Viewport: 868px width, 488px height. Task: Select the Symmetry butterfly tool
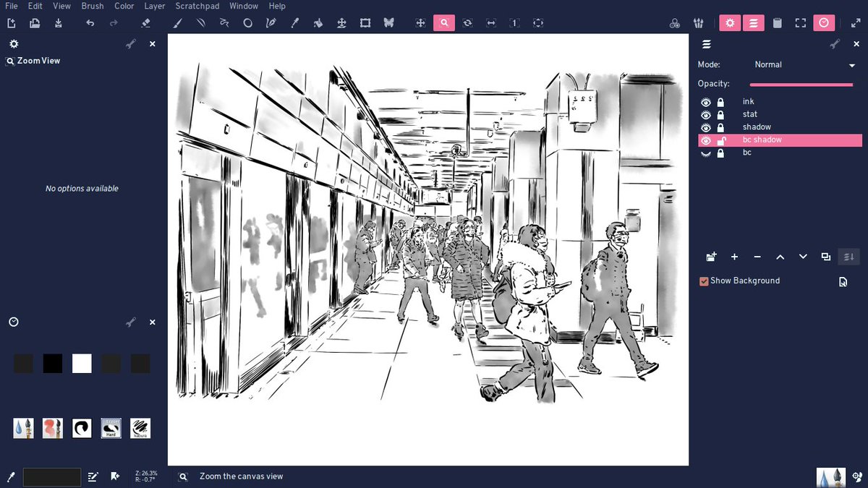[x=388, y=23]
